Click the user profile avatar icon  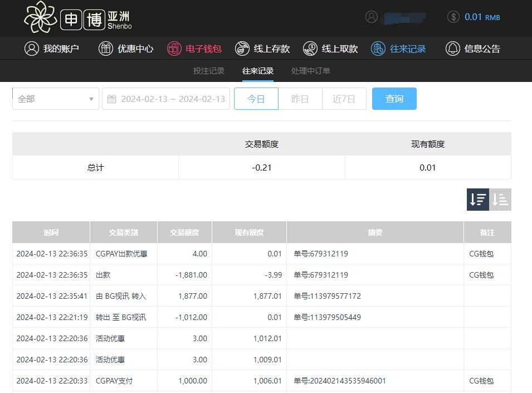point(372,17)
